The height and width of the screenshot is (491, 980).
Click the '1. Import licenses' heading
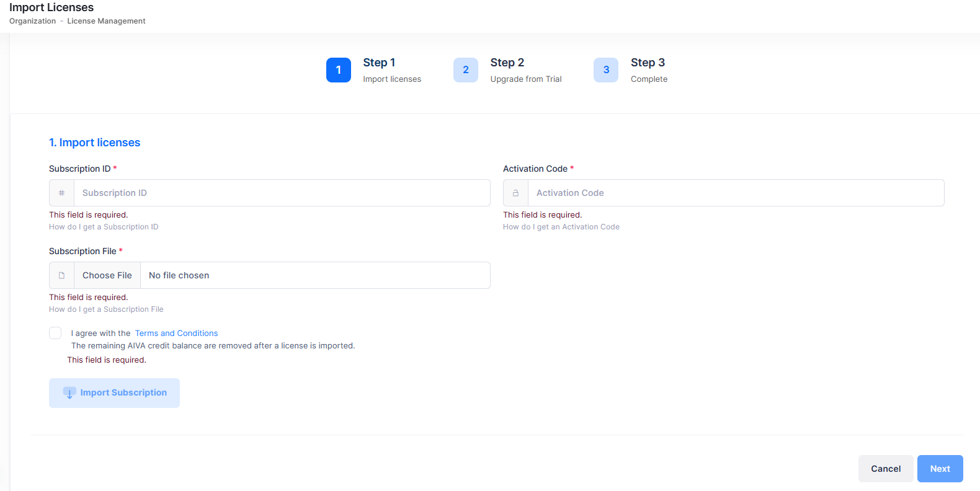click(x=95, y=143)
